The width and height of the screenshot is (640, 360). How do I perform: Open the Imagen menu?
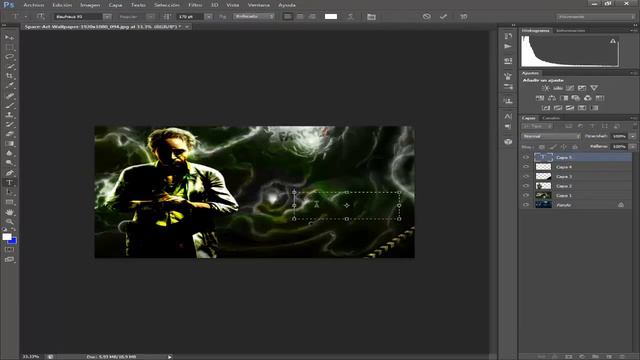point(90,5)
